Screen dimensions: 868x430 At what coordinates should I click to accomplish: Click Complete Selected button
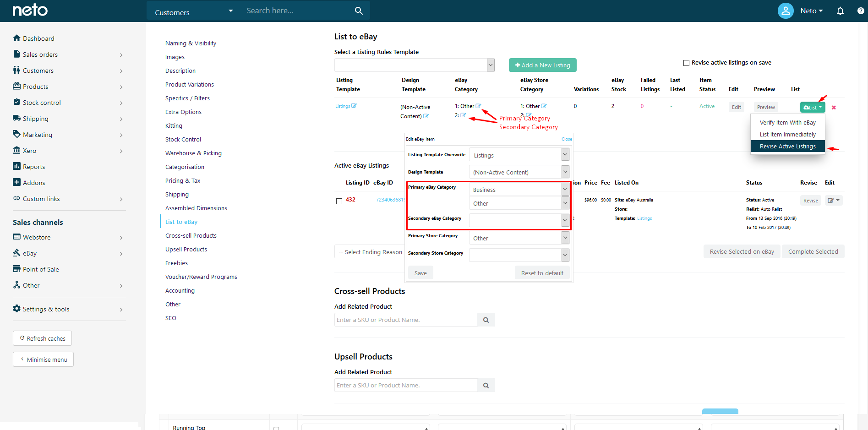(813, 251)
